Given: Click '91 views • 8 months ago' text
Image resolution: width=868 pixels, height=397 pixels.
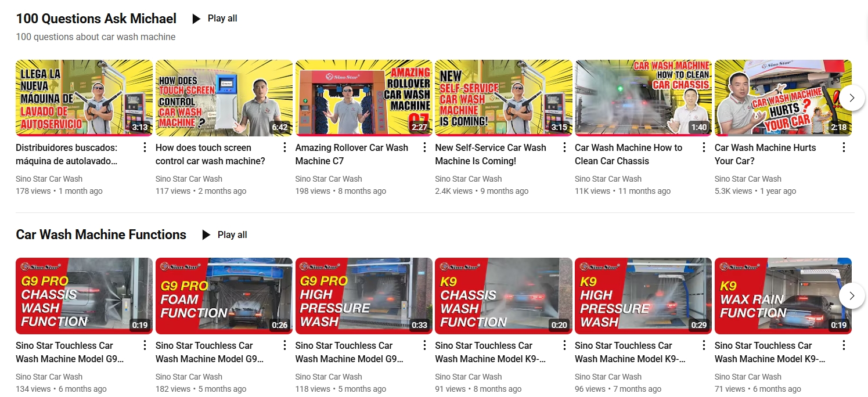Looking at the screenshot, I should click(x=478, y=389).
